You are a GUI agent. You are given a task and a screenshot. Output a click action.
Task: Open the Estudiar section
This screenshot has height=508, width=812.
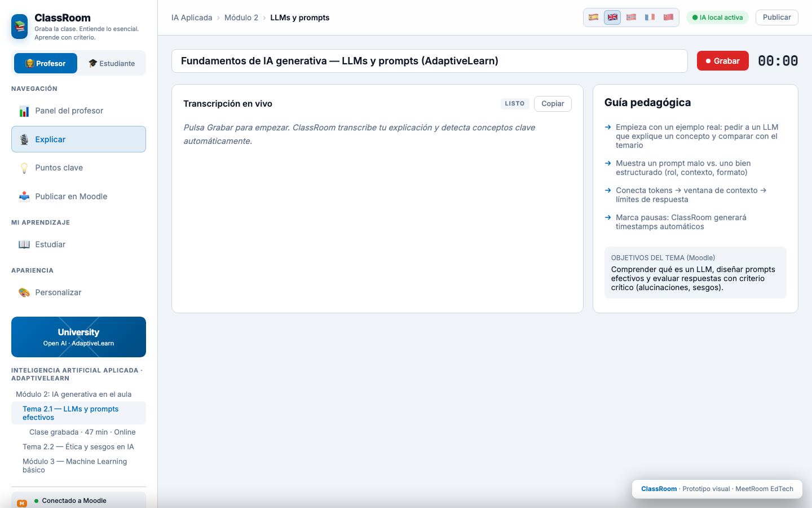point(78,244)
